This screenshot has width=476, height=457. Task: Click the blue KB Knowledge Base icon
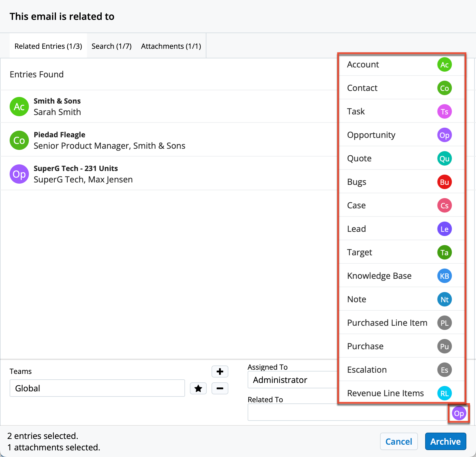[444, 276]
